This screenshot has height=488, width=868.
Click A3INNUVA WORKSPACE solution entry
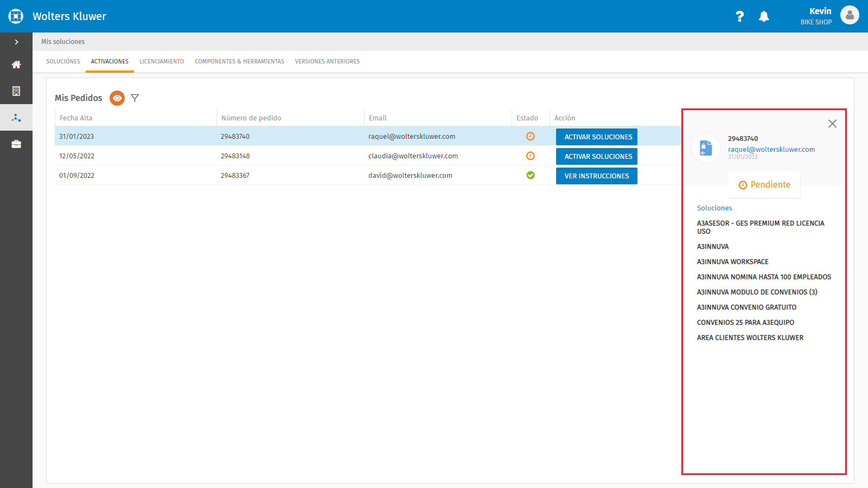(x=733, y=262)
